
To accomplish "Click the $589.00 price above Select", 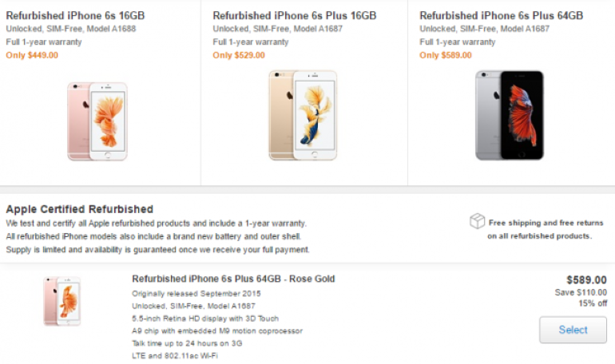I will [586, 280].
